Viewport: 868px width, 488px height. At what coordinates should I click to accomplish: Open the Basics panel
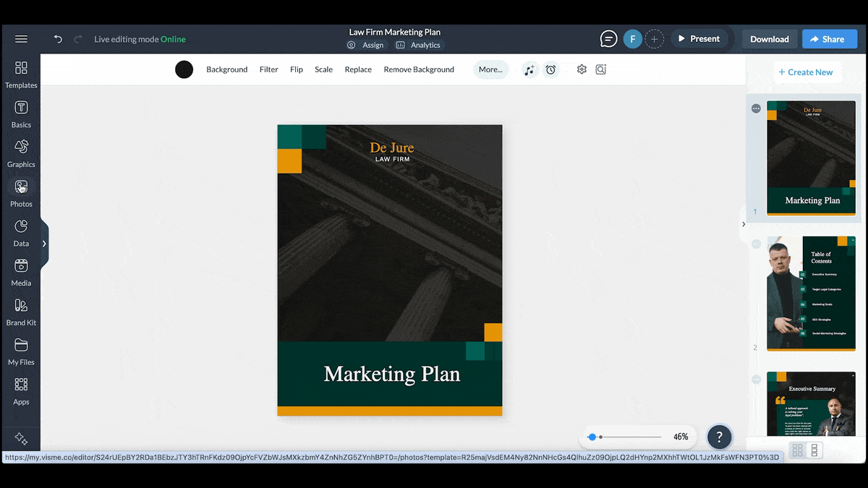click(x=21, y=115)
